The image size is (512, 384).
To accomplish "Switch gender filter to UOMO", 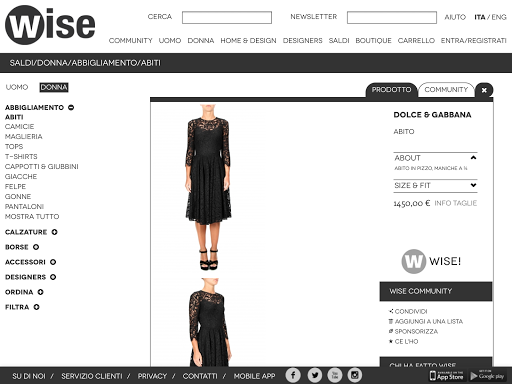I will pos(17,87).
